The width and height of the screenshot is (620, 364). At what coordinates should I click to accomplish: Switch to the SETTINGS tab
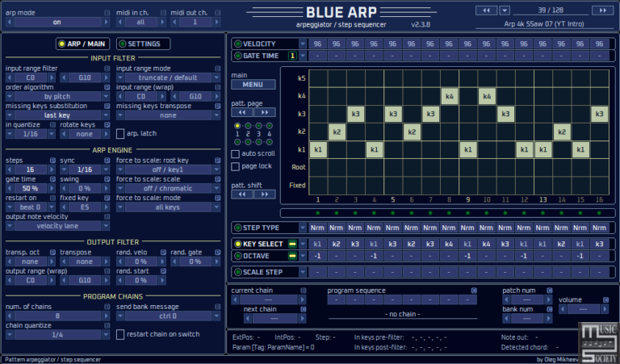[144, 44]
